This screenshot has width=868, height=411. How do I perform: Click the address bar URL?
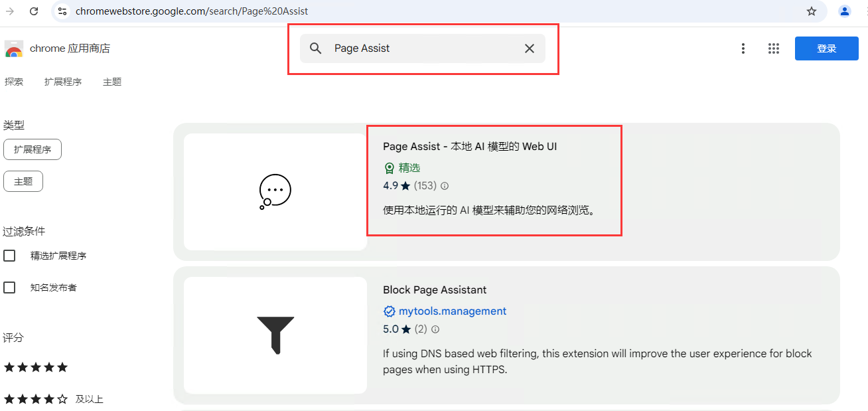coord(192,11)
